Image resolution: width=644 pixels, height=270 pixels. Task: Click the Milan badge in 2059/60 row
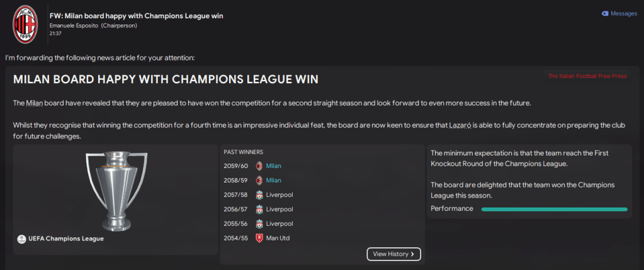coord(259,166)
